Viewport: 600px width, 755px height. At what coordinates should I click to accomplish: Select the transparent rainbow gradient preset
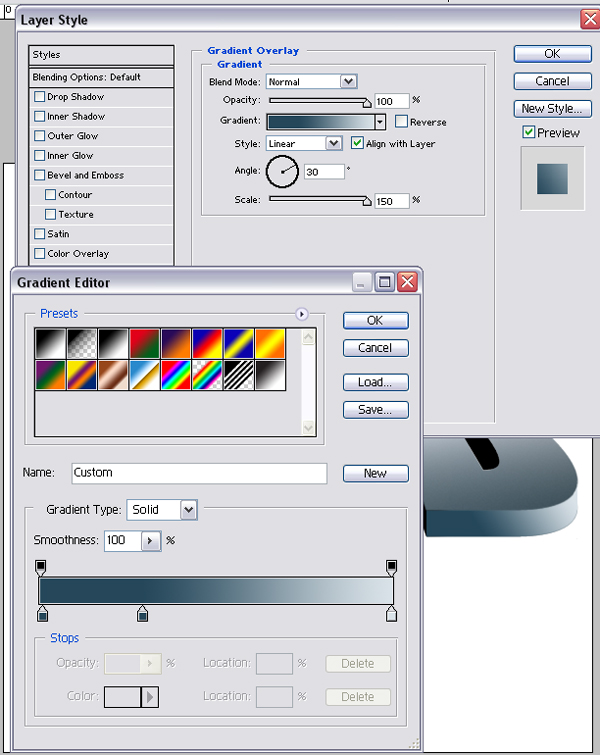[x=207, y=375]
